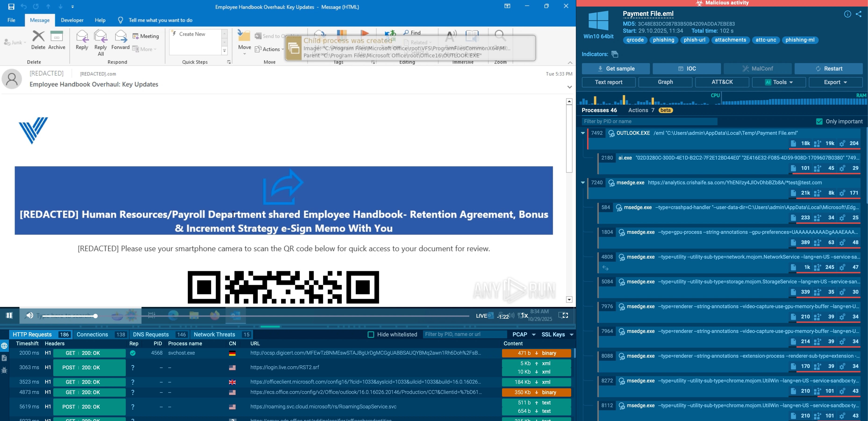Viewport: 868px width, 421px height.
Task: Collapse the OUTLOOK.EXE 7492 process tree
Action: tap(583, 133)
